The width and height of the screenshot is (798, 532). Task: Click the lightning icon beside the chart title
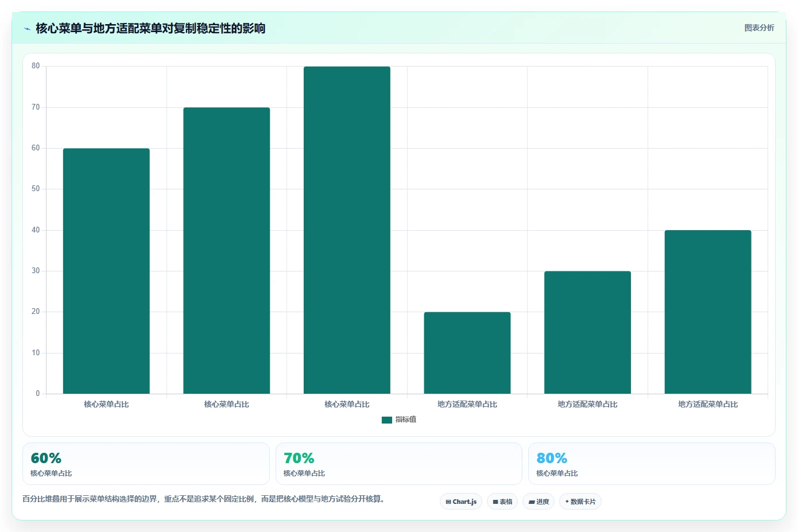[27, 29]
